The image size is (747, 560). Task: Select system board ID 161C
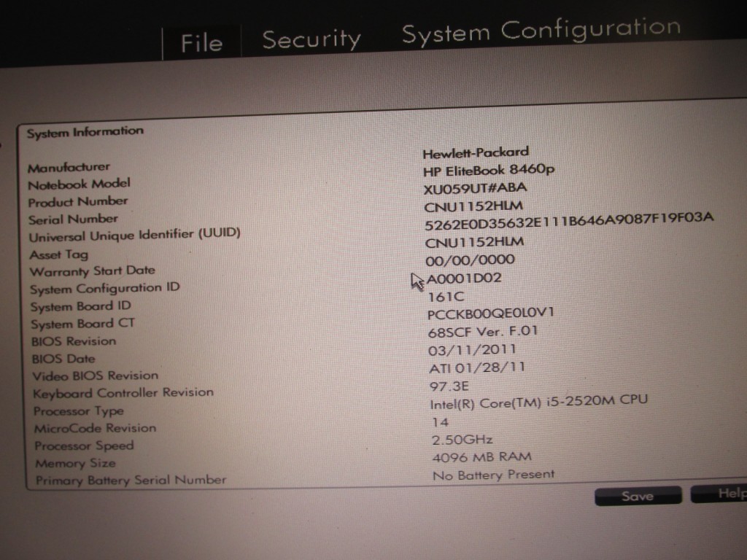tap(446, 297)
